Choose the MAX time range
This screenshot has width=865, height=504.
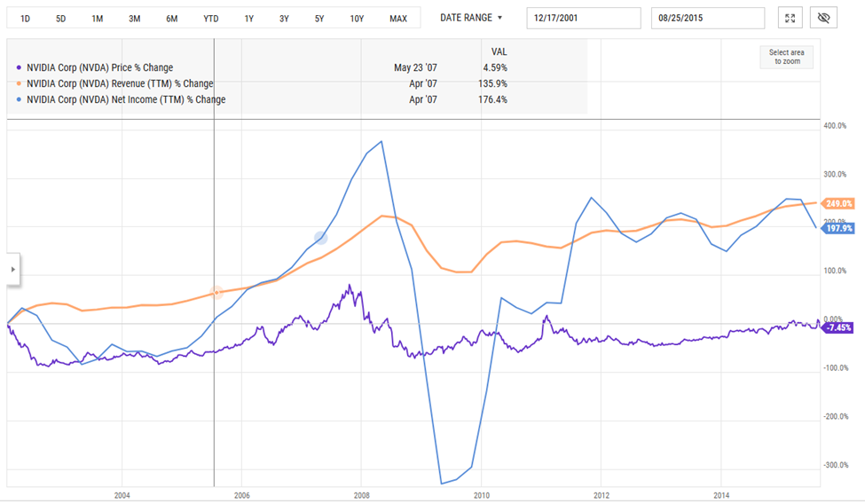click(x=398, y=19)
